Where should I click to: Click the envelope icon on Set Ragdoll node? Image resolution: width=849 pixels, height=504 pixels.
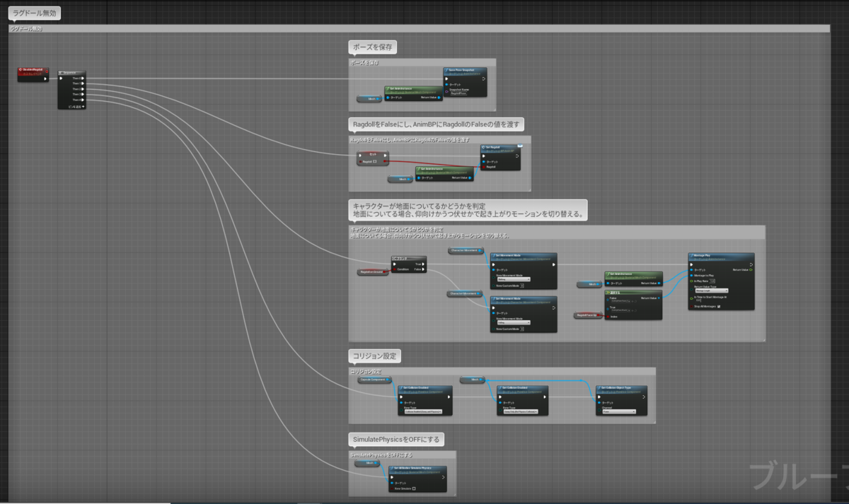[520, 146]
